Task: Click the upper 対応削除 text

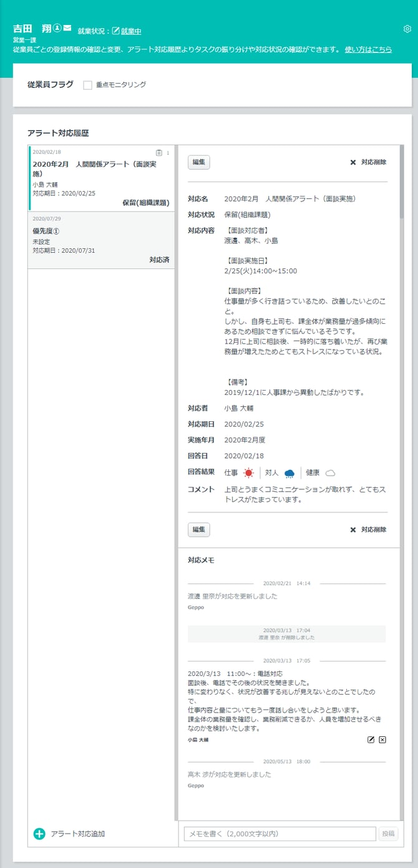Action: tap(374, 162)
